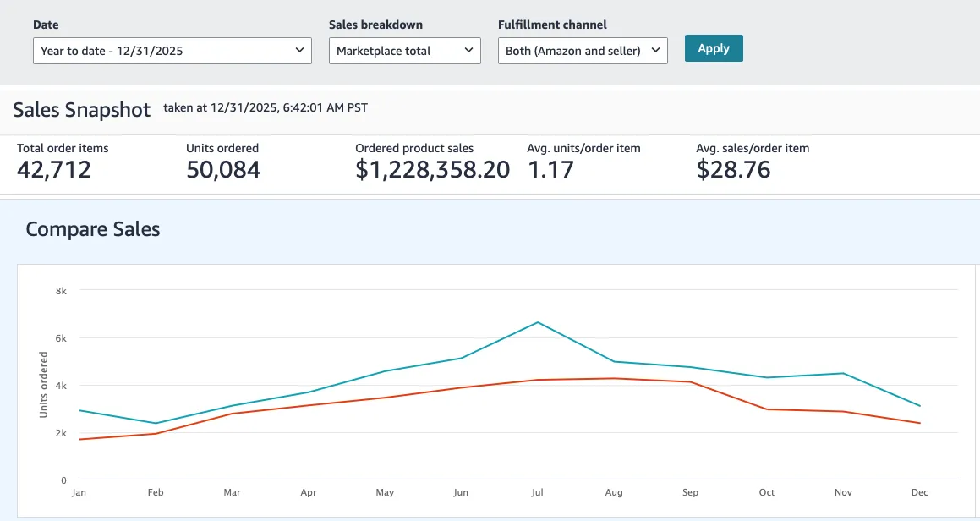The width and height of the screenshot is (980, 521).
Task: Click the teal line peak at July
Action: [x=538, y=322]
